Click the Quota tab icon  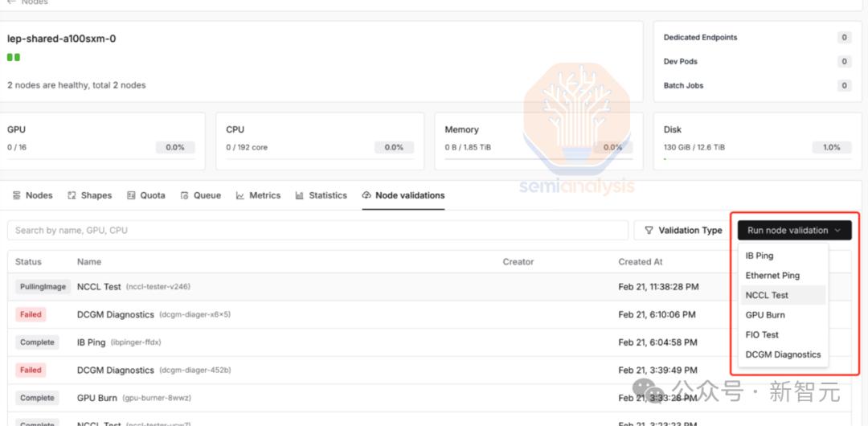coord(131,195)
